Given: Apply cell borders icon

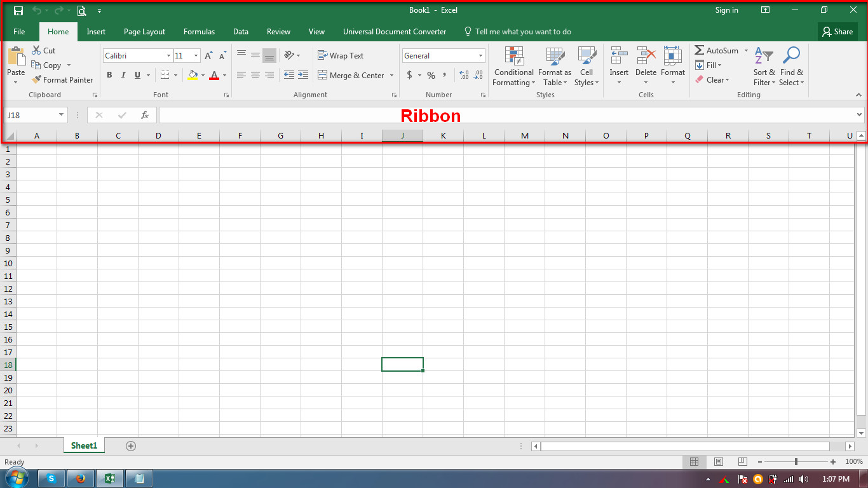Looking at the screenshot, I should [165, 75].
